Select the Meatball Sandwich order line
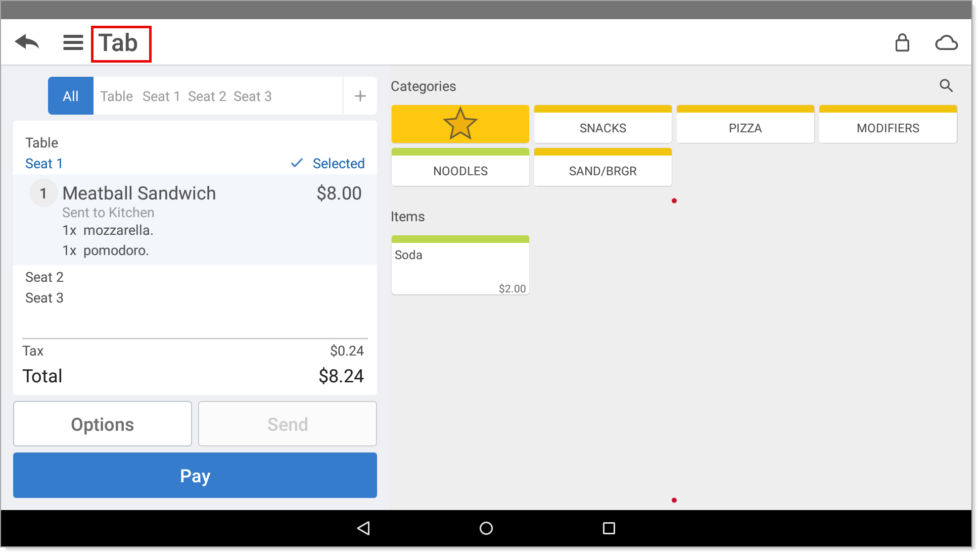980x555 pixels. point(195,220)
